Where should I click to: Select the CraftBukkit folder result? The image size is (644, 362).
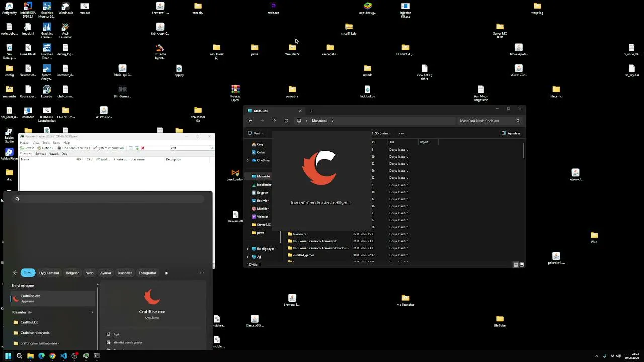point(53,322)
